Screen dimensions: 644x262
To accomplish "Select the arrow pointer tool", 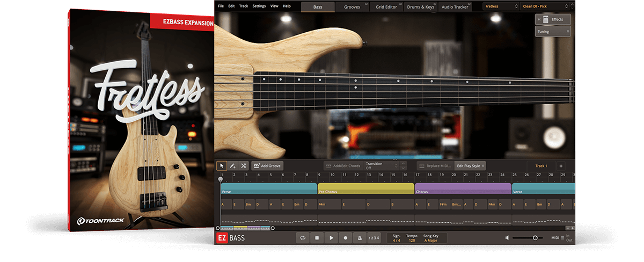I will (x=221, y=166).
